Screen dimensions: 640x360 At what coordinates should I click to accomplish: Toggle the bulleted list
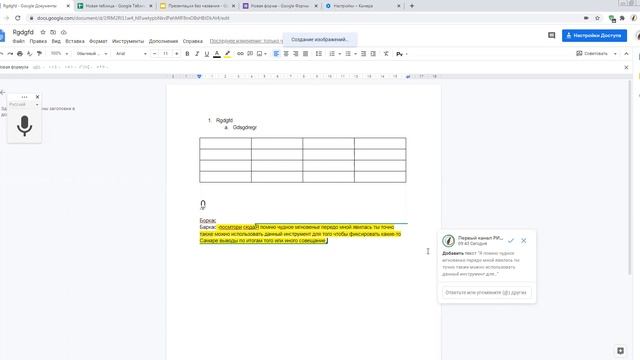[348, 54]
